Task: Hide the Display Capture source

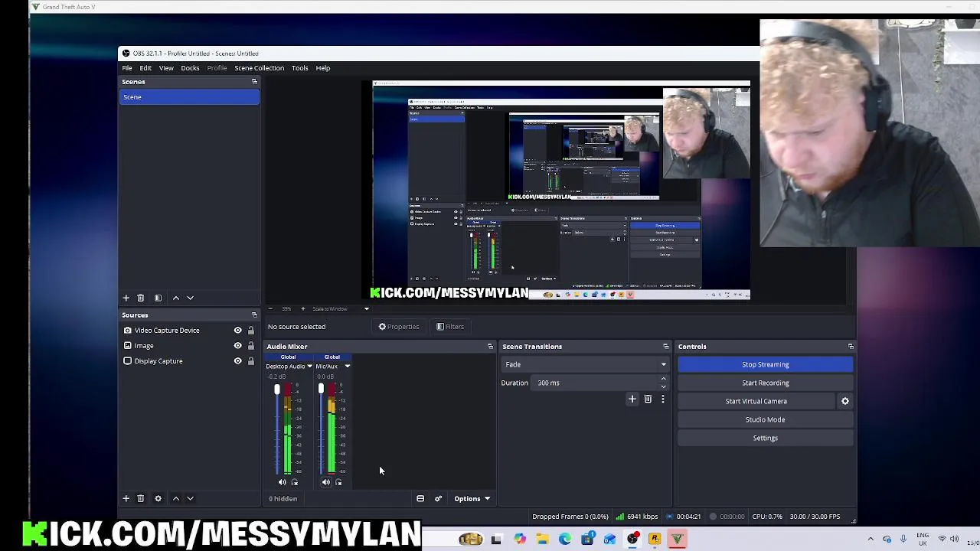Action: click(237, 361)
